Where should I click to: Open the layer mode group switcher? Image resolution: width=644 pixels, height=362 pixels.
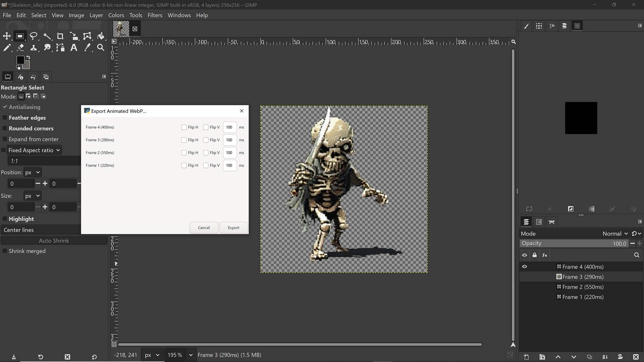click(636, 234)
